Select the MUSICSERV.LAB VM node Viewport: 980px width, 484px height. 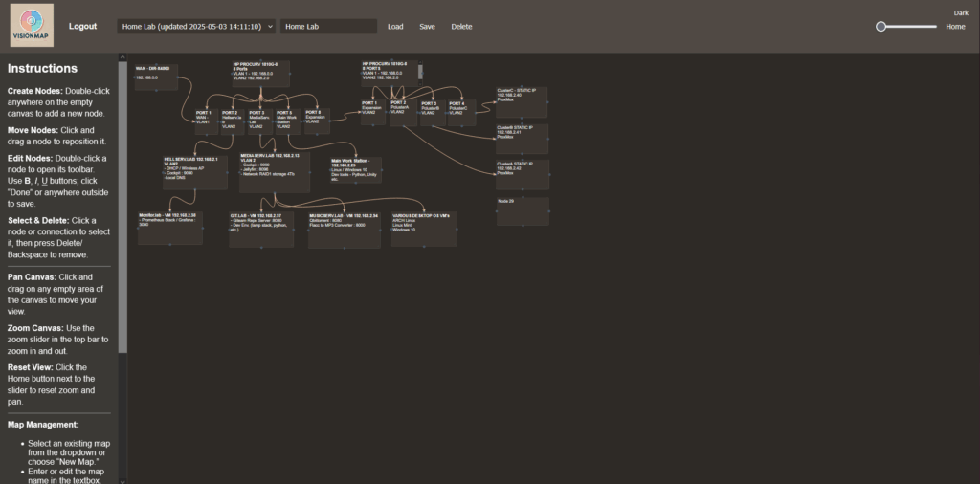click(x=345, y=230)
